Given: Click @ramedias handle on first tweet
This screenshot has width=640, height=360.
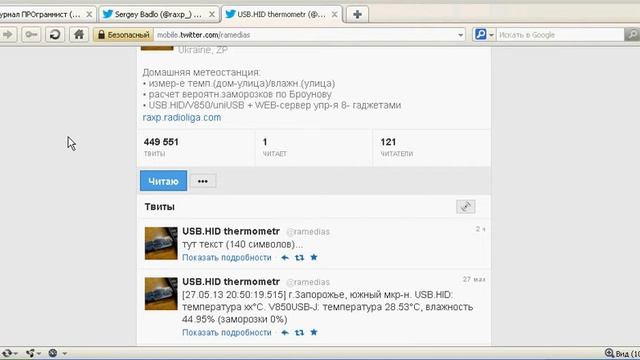Looking at the screenshot, I should pyautogui.click(x=308, y=232).
